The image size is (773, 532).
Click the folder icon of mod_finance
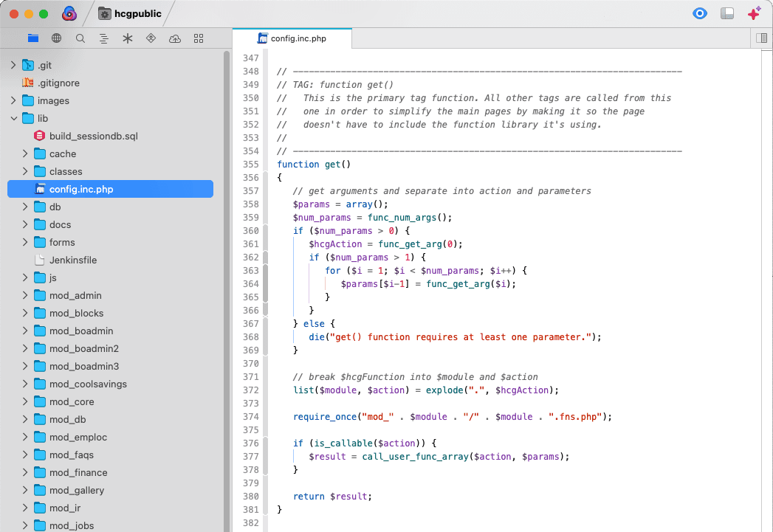click(40, 473)
